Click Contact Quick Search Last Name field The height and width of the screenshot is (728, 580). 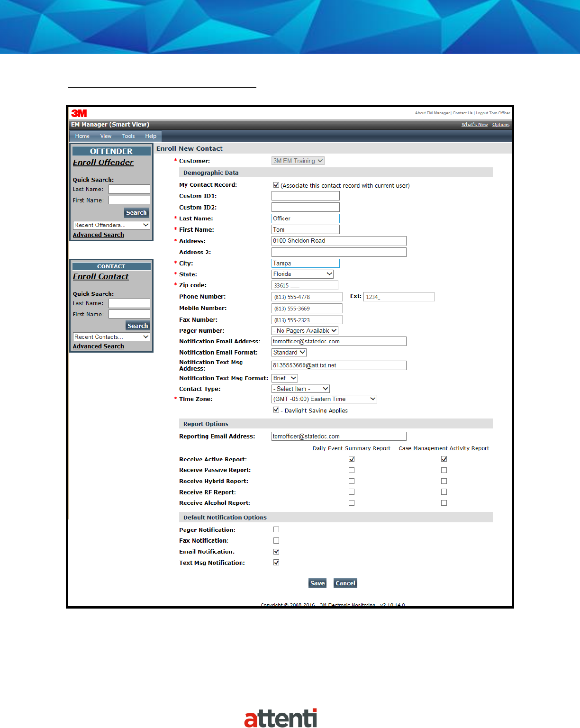(x=129, y=303)
